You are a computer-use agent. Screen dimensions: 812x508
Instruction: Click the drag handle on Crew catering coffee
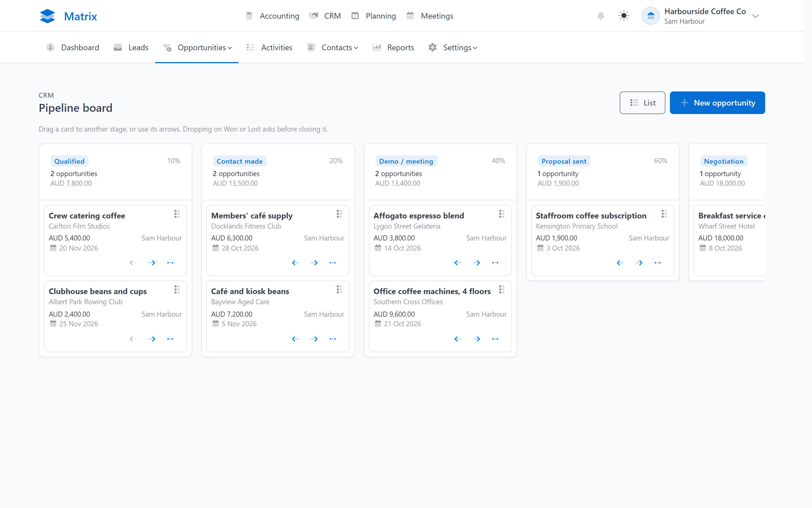click(177, 214)
